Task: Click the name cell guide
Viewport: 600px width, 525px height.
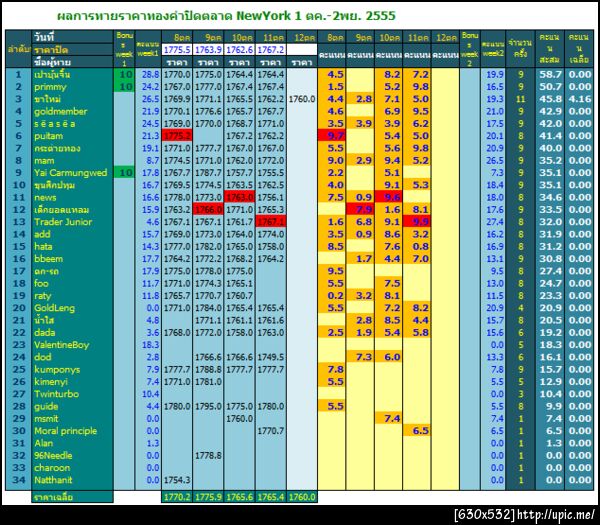Action: (x=72, y=406)
